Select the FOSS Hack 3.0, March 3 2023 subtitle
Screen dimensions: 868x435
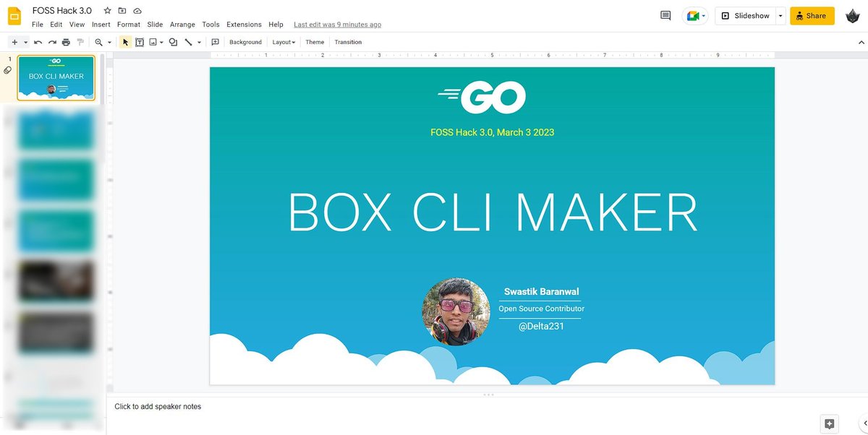(492, 132)
